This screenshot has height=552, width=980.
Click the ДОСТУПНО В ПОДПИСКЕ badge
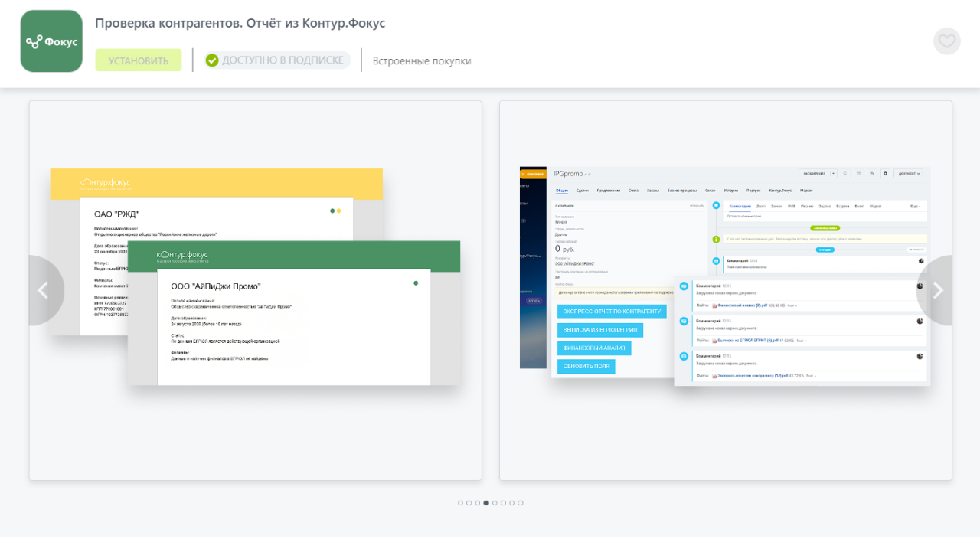(277, 60)
